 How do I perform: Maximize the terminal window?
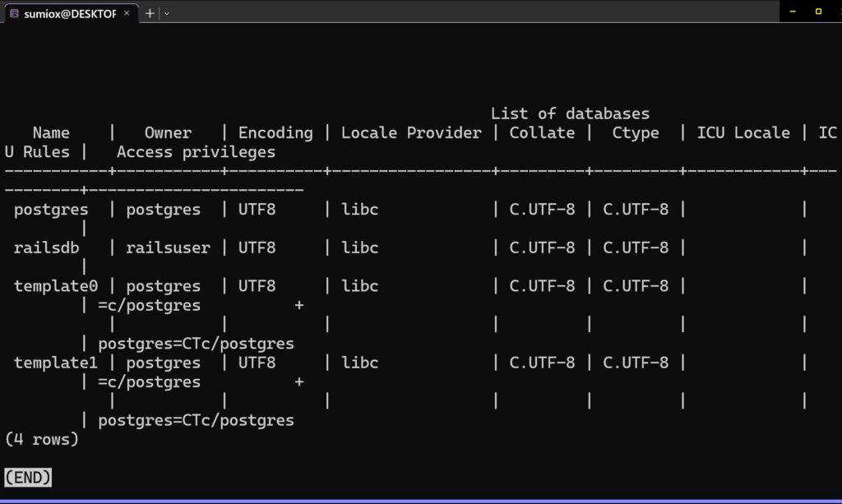819,12
